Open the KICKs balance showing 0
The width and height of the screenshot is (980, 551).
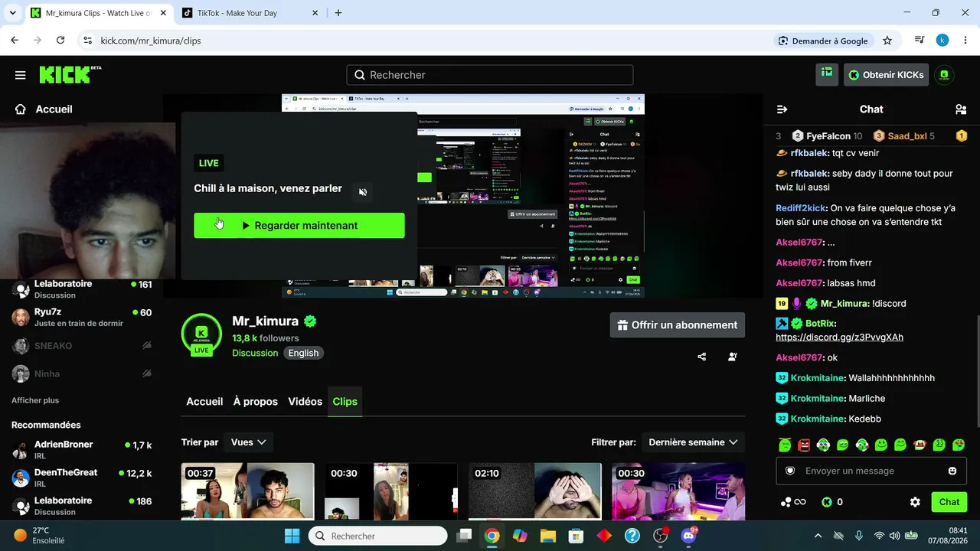[x=832, y=502]
